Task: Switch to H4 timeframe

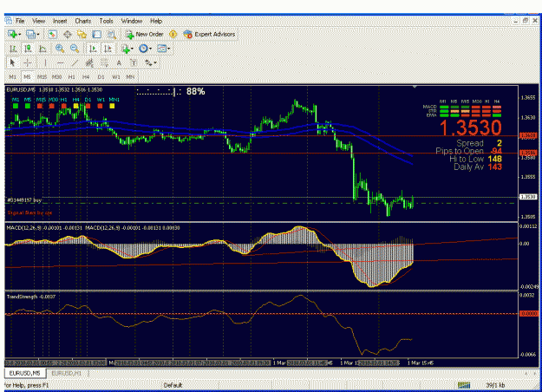Action: click(x=86, y=76)
